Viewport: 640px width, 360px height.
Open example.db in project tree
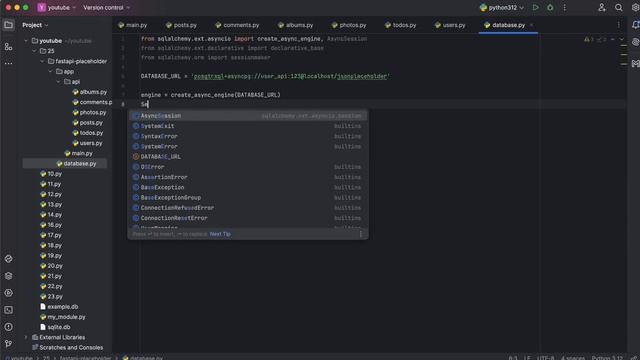59,307
